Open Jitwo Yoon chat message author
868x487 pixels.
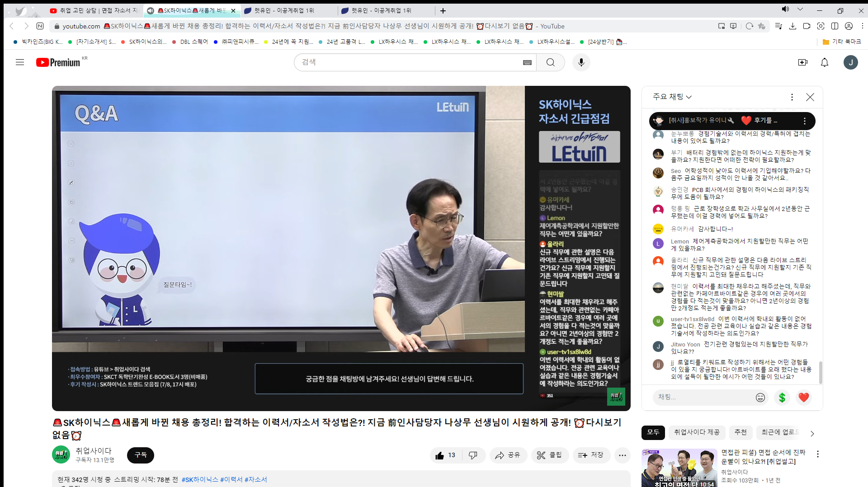point(685,345)
